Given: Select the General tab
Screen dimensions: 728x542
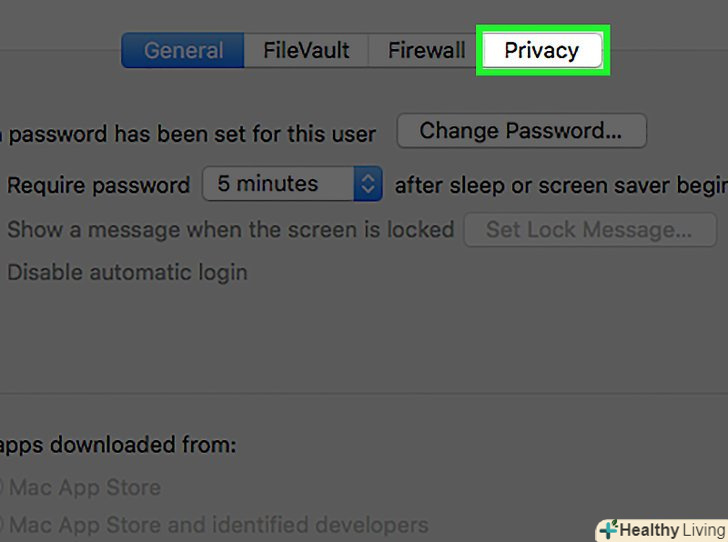Looking at the screenshot, I should coord(183,50).
